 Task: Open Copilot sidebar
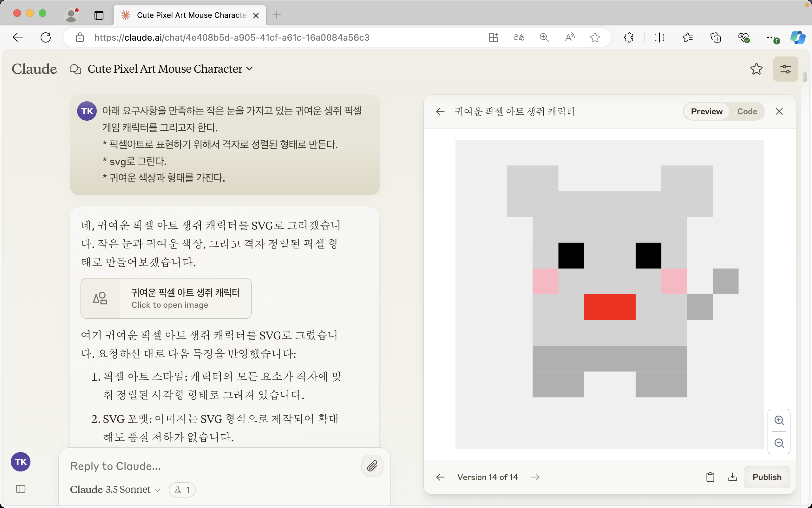pyautogui.click(x=798, y=37)
